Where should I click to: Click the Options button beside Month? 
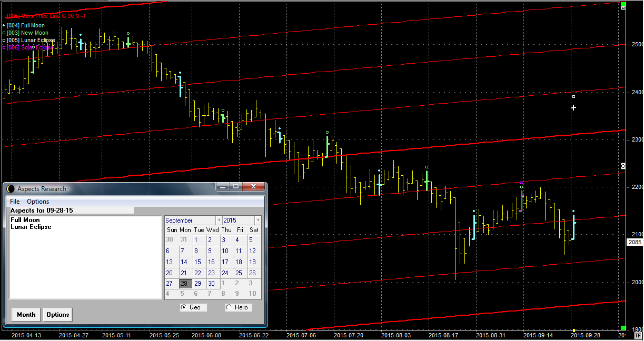[x=58, y=315]
